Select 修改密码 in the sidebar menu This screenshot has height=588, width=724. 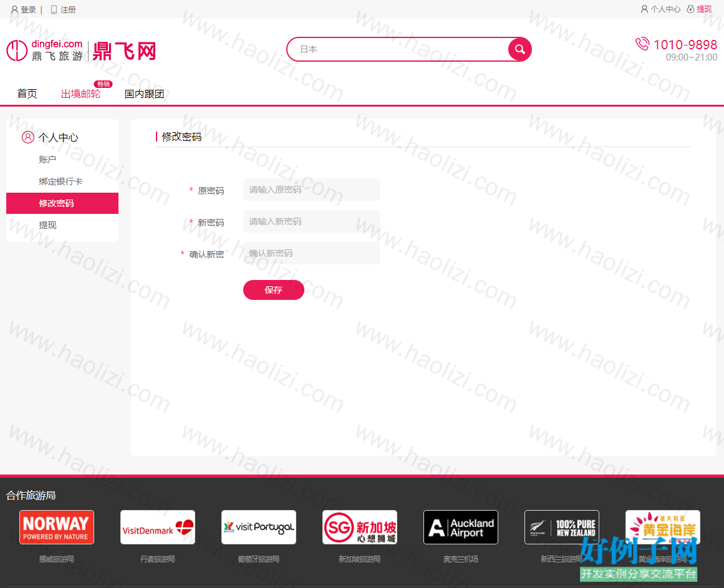[x=62, y=203]
